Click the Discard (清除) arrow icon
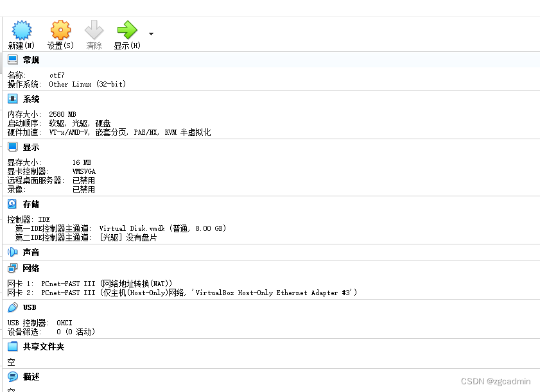 [x=94, y=30]
